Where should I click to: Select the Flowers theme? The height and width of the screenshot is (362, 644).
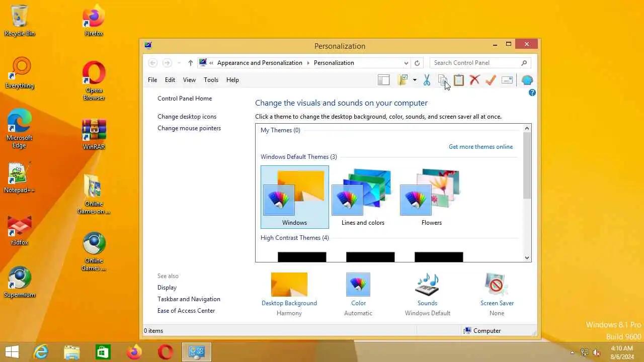point(431,197)
